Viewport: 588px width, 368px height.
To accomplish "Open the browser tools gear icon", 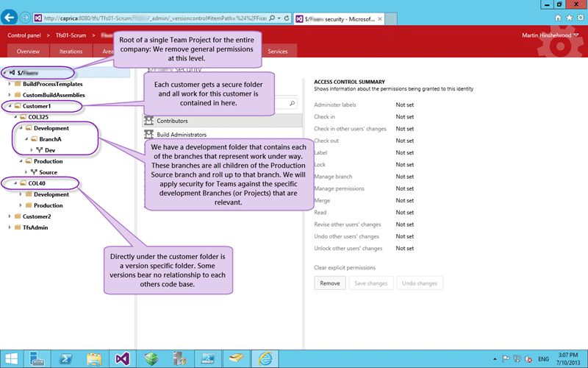I will (581, 18).
